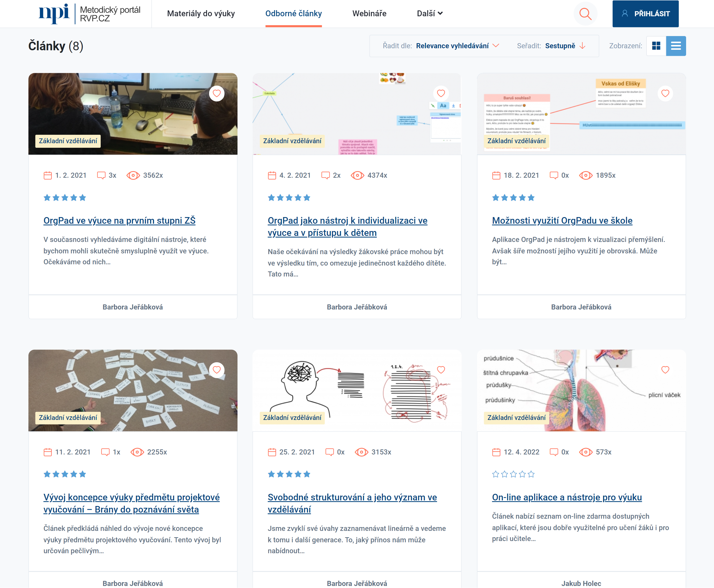Click the search magnifier icon
Viewport: 714px width, 588px height.
[x=585, y=14]
